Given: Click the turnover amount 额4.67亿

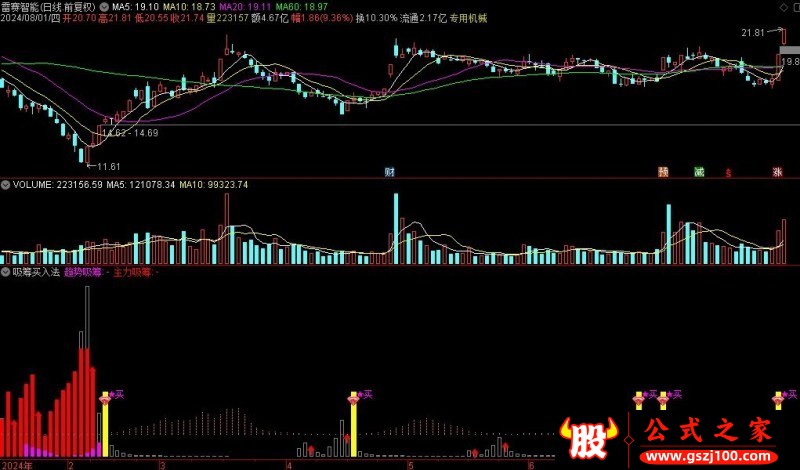Looking at the screenshot, I should click(269, 18).
